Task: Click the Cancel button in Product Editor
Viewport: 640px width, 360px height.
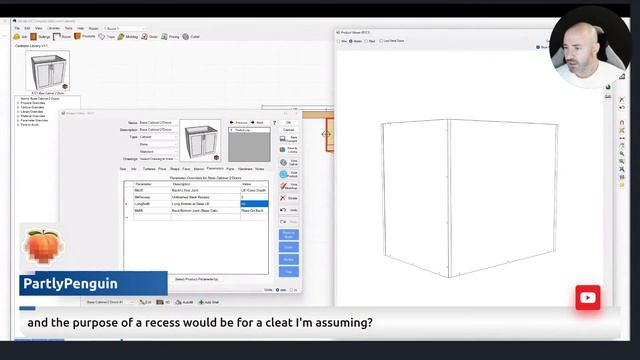Action: tap(289, 130)
